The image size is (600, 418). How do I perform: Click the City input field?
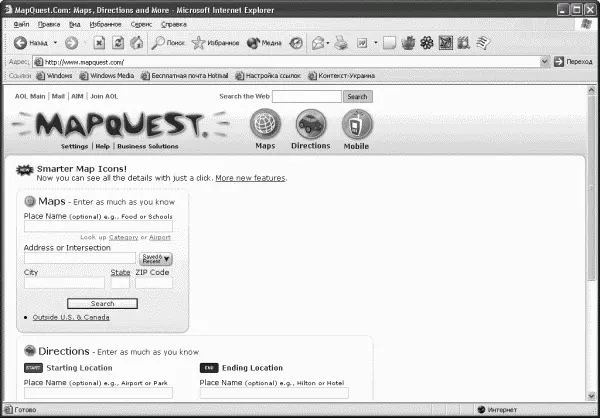(x=64, y=283)
